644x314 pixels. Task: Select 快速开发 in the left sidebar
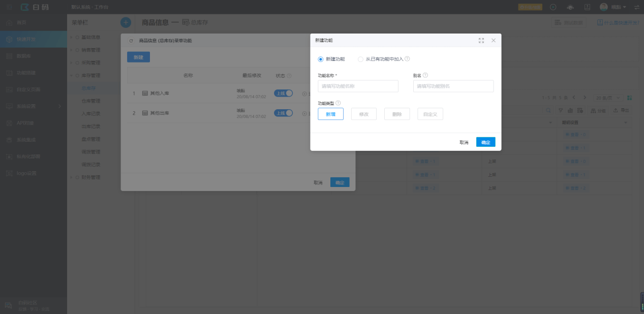coord(34,39)
